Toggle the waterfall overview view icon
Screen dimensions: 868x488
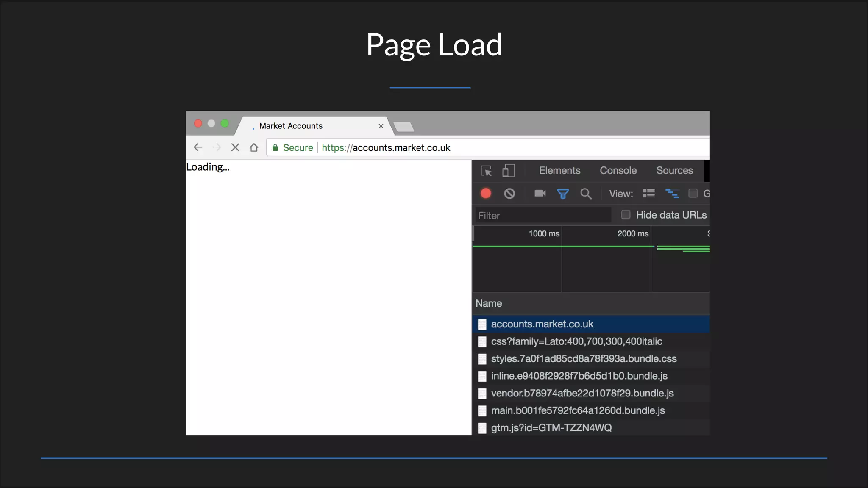[x=672, y=194]
